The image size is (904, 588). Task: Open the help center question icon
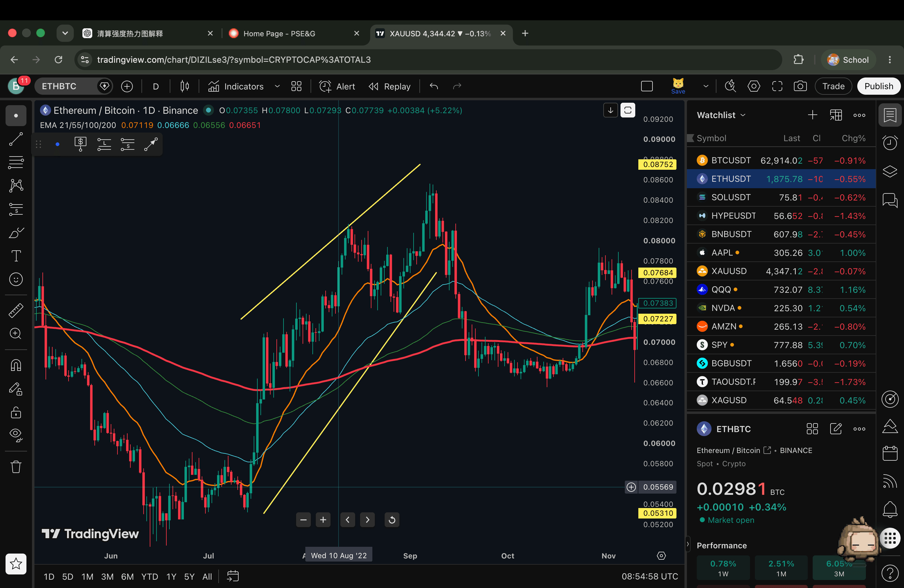[890, 573]
